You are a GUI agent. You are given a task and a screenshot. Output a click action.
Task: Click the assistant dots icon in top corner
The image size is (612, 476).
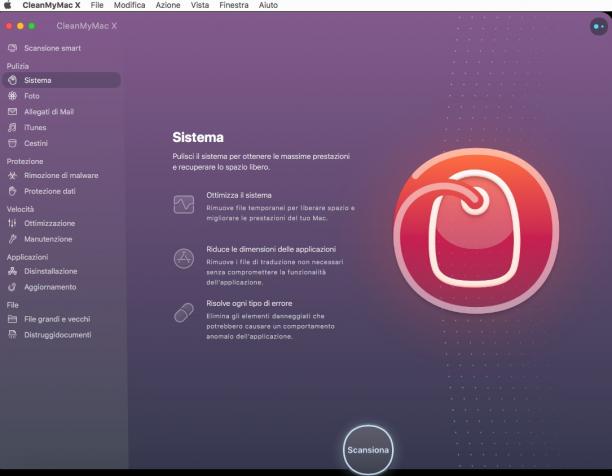click(x=599, y=27)
